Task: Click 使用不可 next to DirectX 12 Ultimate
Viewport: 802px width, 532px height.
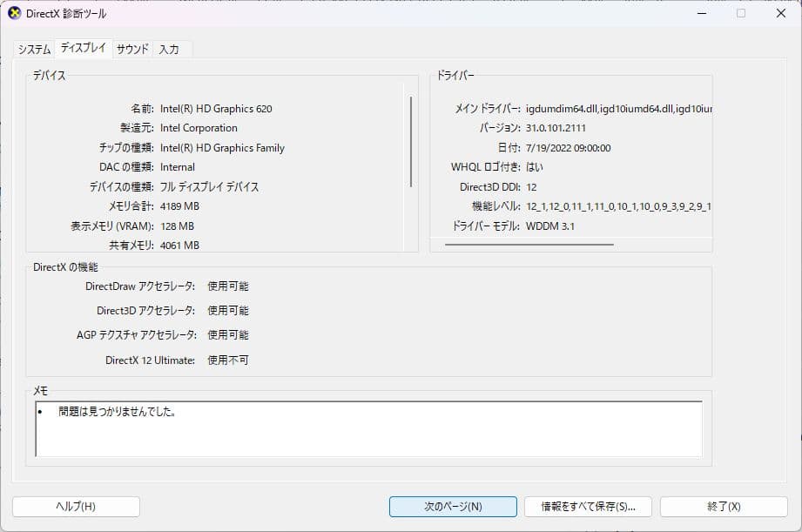Action: pos(226,360)
